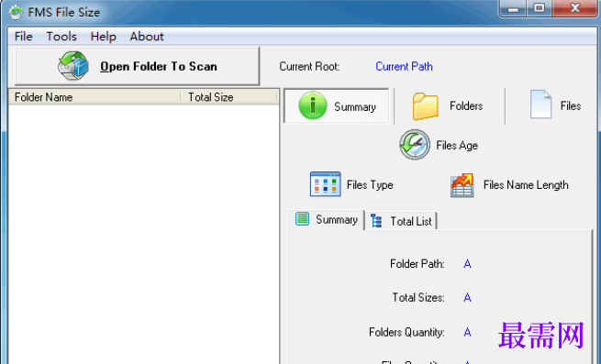Switch to the Total List tab
The height and width of the screenshot is (364, 601).
[401, 221]
